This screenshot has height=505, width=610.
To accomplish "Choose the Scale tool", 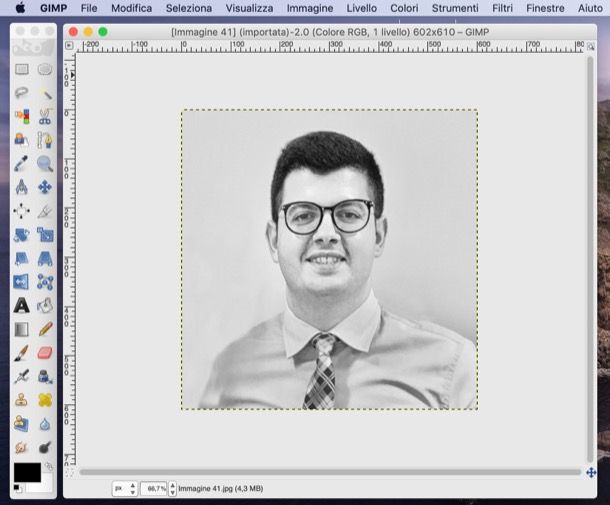I will coord(45,235).
